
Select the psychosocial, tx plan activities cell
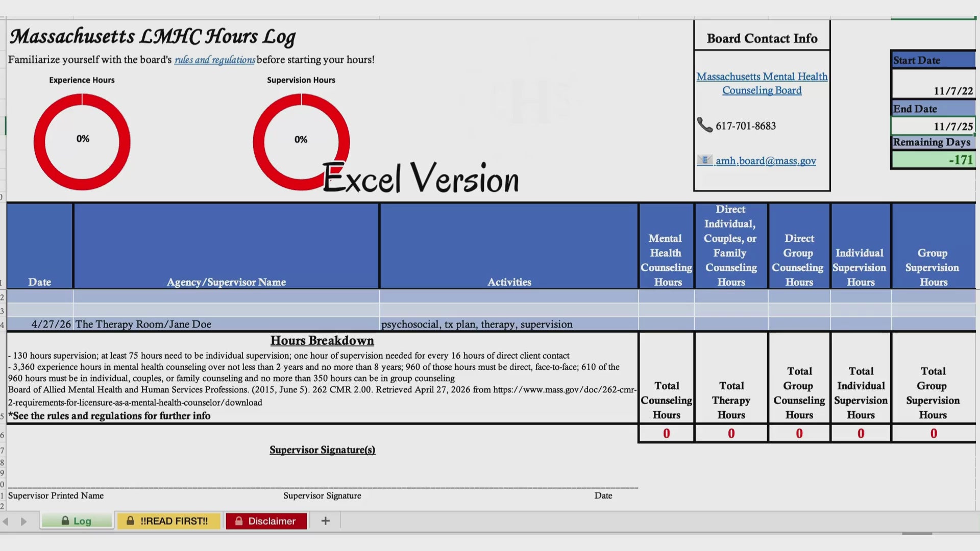click(509, 324)
